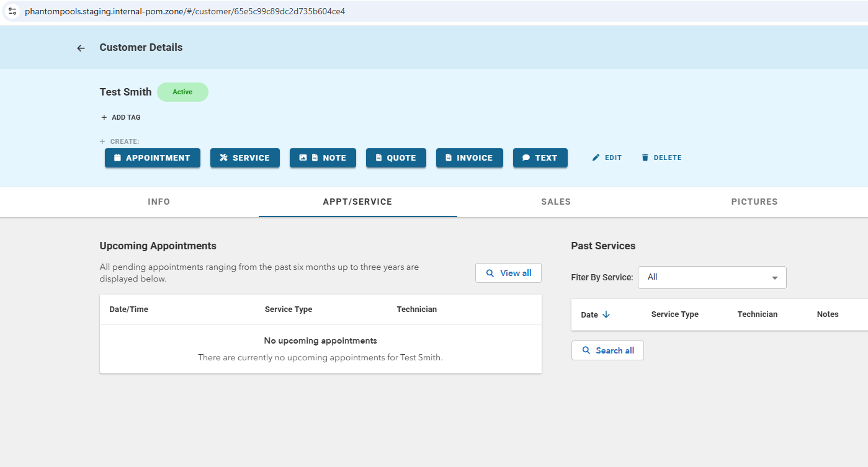
Task: Select the Appt/Service tab
Action: click(x=357, y=202)
